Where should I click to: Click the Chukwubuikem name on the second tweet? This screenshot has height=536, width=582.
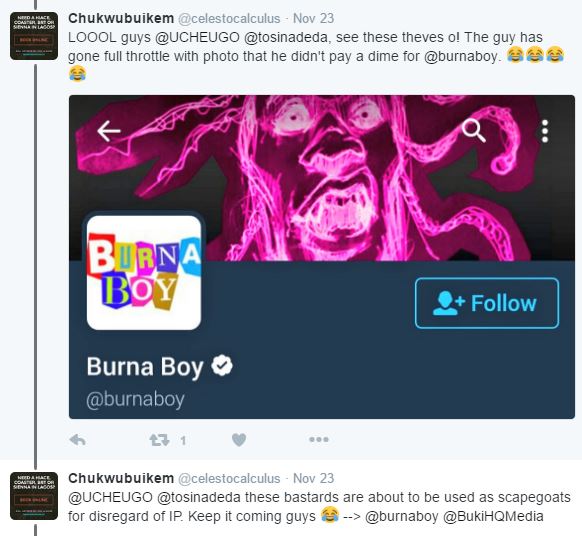[121, 478]
